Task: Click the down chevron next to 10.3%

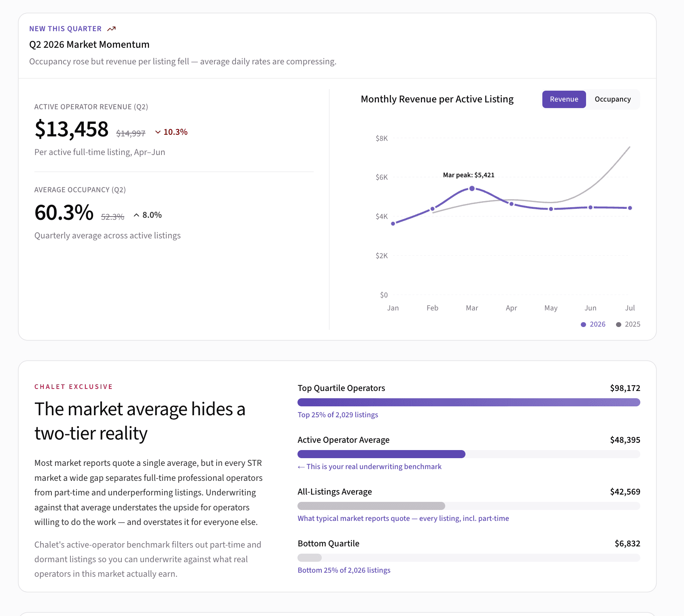Action: pyautogui.click(x=158, y=132)
